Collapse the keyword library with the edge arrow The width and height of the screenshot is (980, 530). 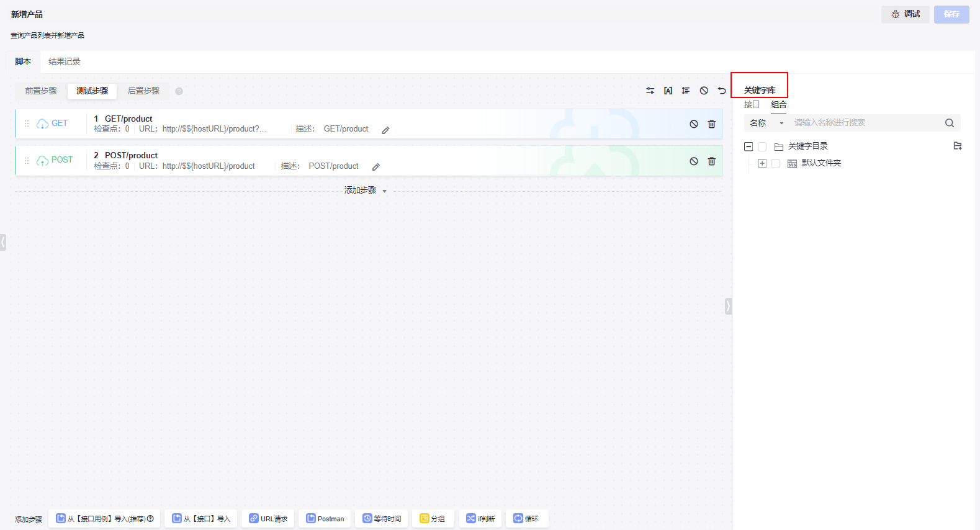point(728,306)
